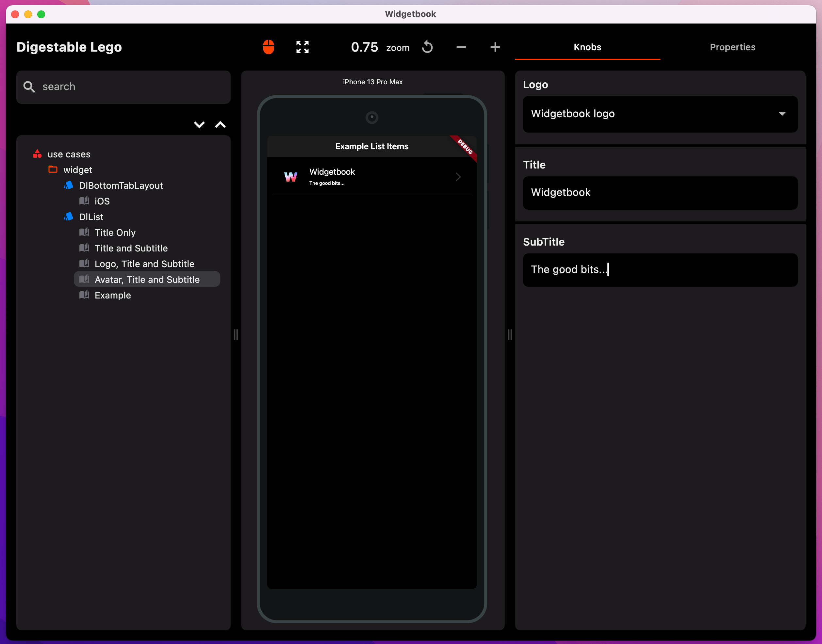The image size is (822, 644).
Task: Select the Example use case
Action: [x=112, y=295]
